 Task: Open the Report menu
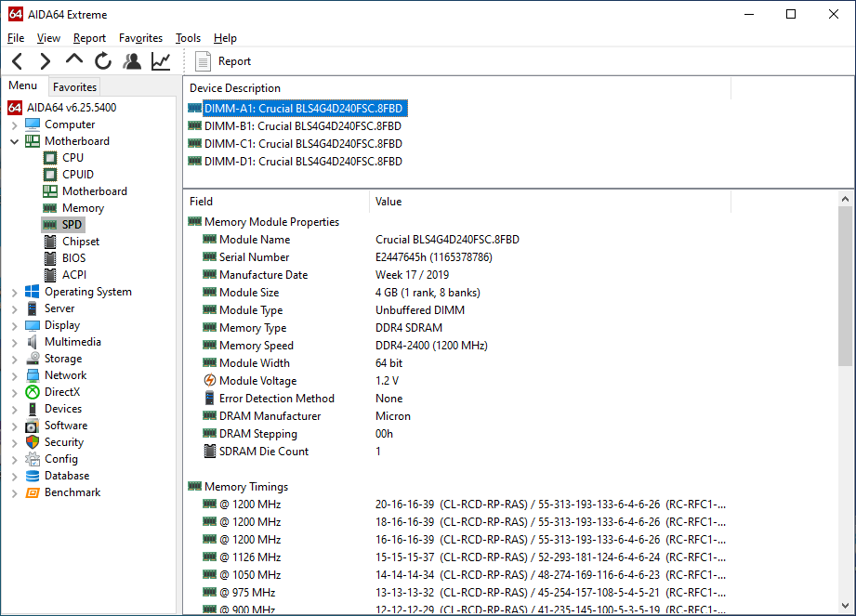pos(89,38)
